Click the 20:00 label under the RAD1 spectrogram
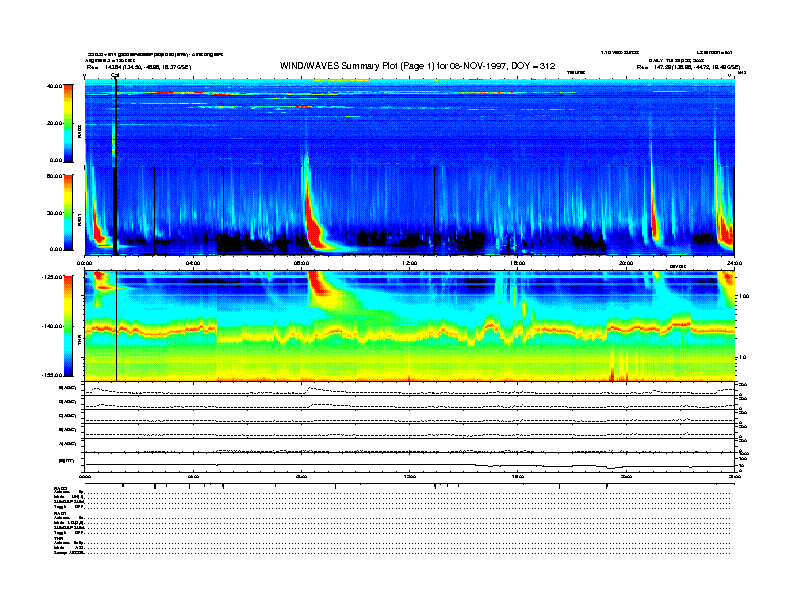792x612 pixels. click(x=626, y=263)
